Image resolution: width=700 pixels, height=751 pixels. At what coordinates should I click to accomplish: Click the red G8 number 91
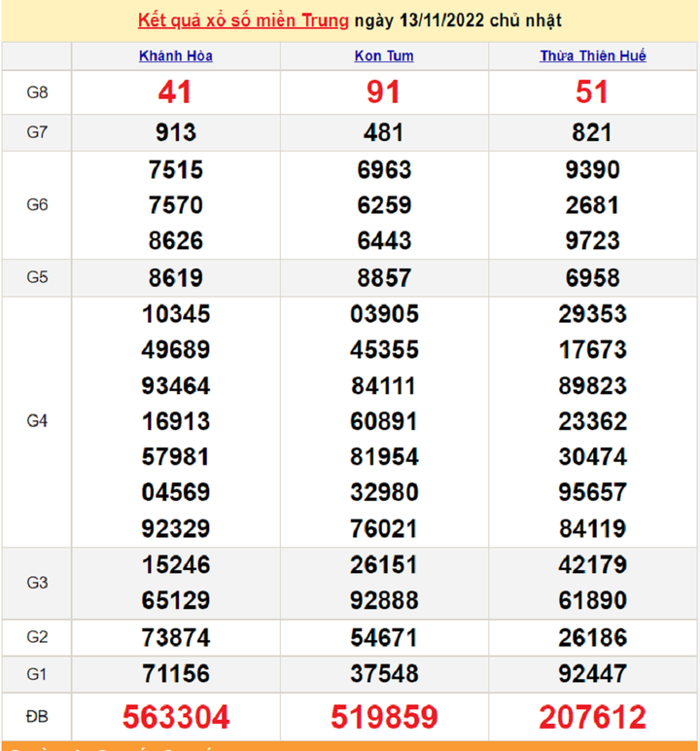(384, 92)
